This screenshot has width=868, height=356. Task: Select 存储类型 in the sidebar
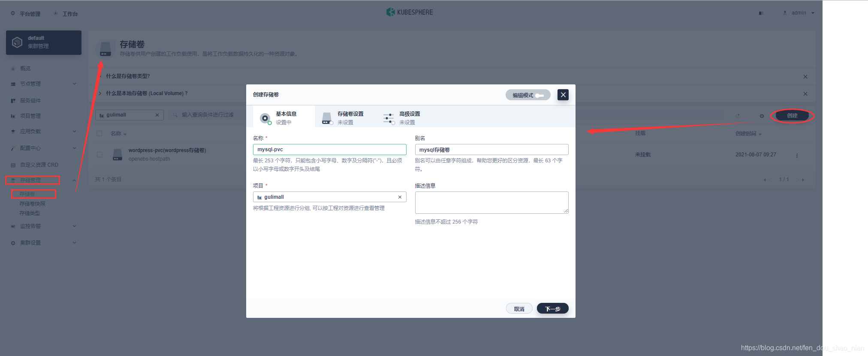point(30,213)
